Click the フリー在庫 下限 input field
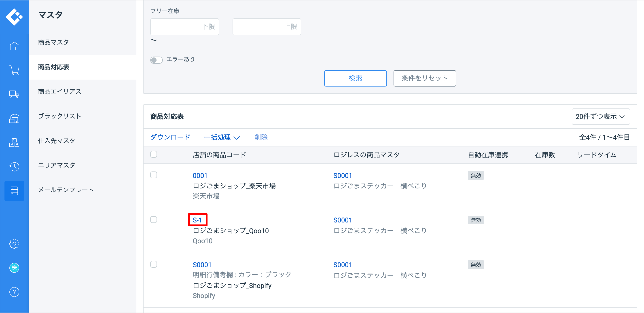 [x=184, y=27]
